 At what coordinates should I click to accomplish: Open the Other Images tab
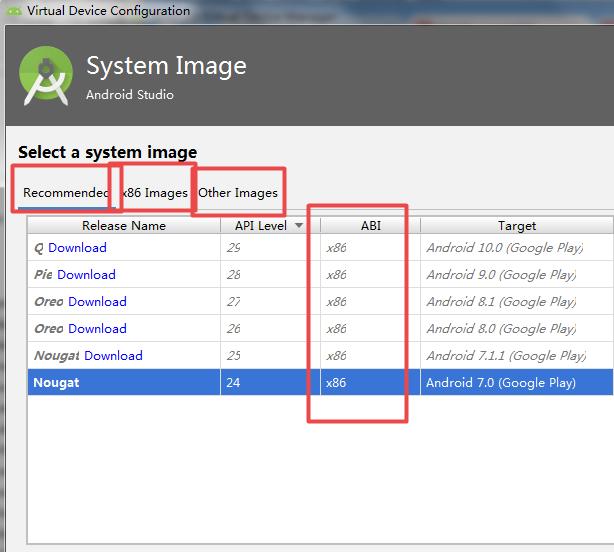pyautogui.click(x=238, y=193)
